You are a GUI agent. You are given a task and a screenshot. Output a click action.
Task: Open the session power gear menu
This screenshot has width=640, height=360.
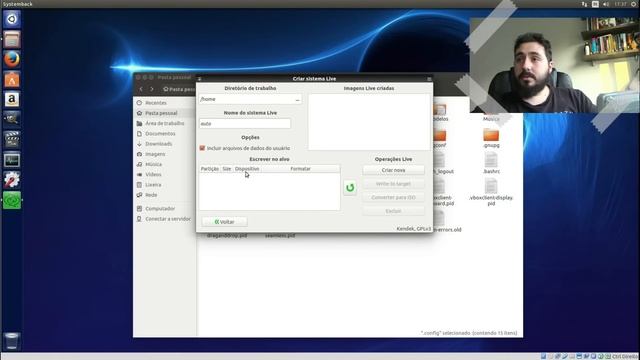point(634,4)
